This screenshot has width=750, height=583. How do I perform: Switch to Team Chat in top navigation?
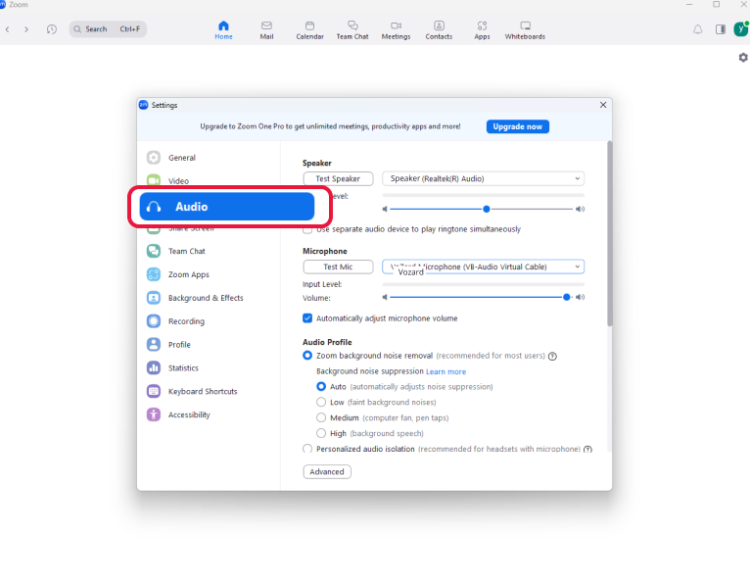353,30
